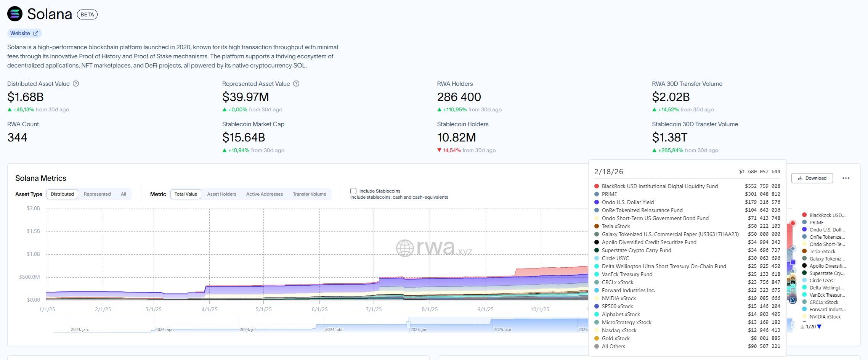Switch metric to Active Addresses

(x=264, y=194)
